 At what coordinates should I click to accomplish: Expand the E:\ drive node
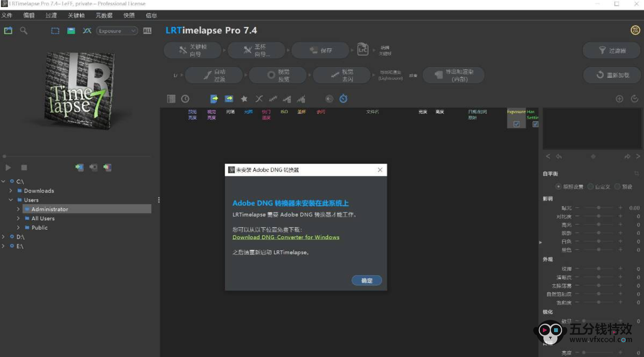click(x=4, y=246)
